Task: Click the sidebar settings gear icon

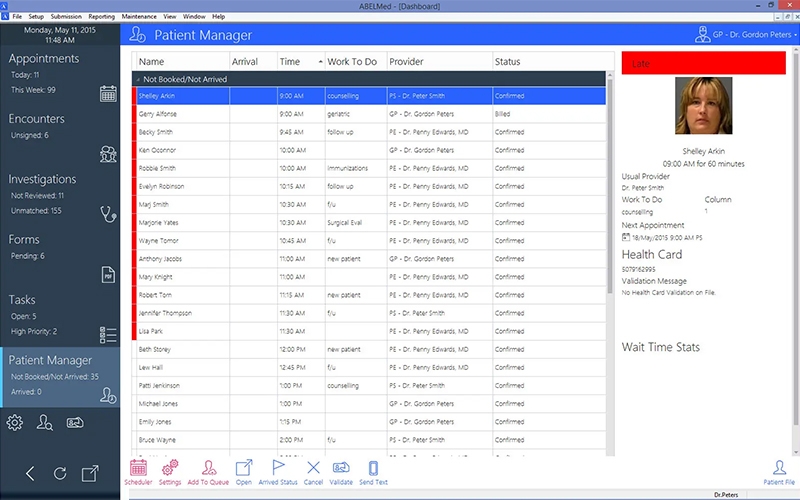Action: pyautogui.click(x=14, y=423)
